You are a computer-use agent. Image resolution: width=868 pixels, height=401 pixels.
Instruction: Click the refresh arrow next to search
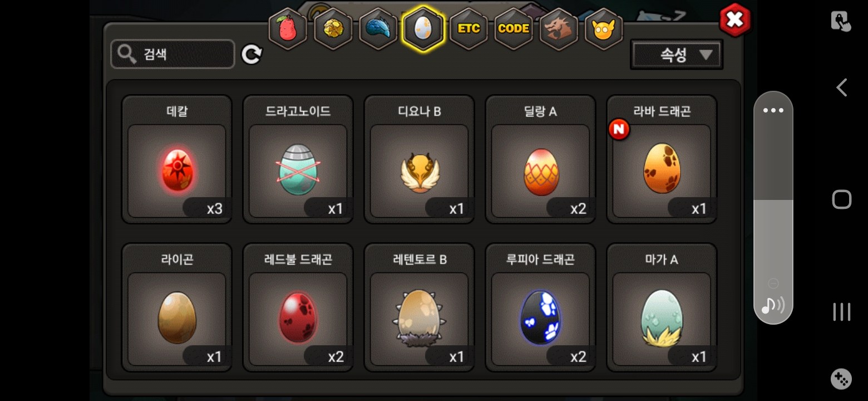(251, 54)
